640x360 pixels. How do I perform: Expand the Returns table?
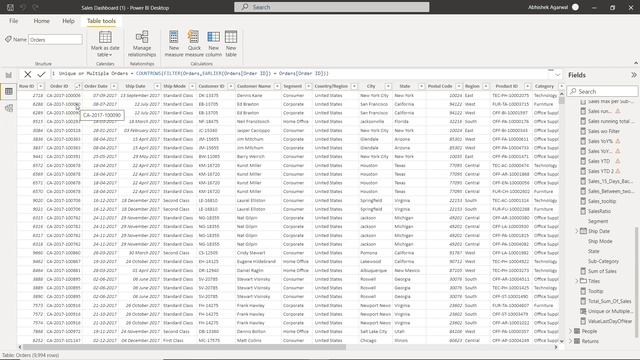coord(571,341)
